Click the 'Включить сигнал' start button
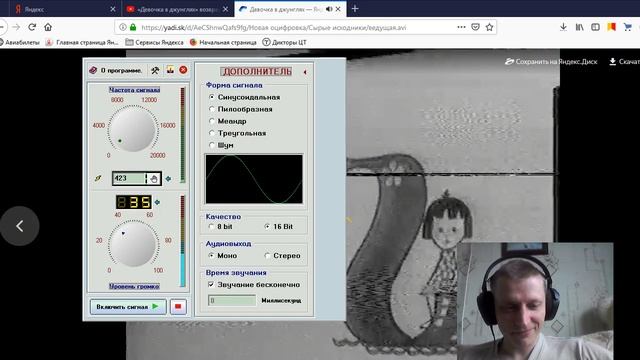640x360 pixels. coord(128,307)
